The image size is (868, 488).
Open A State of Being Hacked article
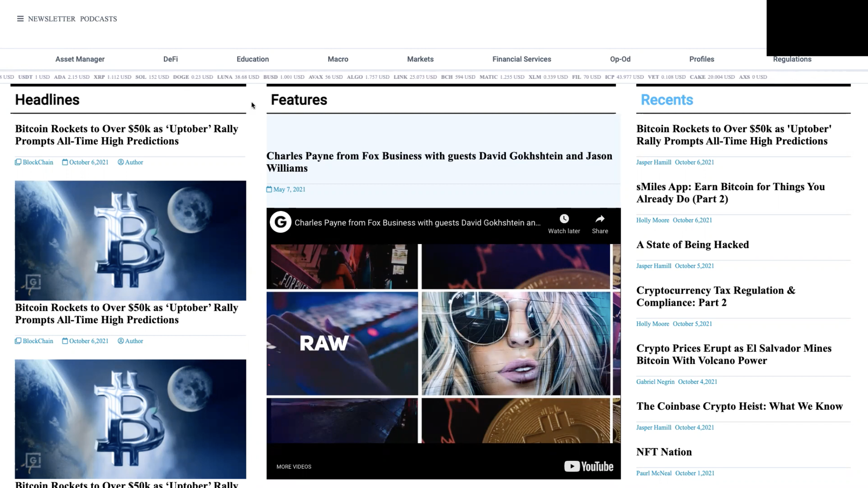693,245
